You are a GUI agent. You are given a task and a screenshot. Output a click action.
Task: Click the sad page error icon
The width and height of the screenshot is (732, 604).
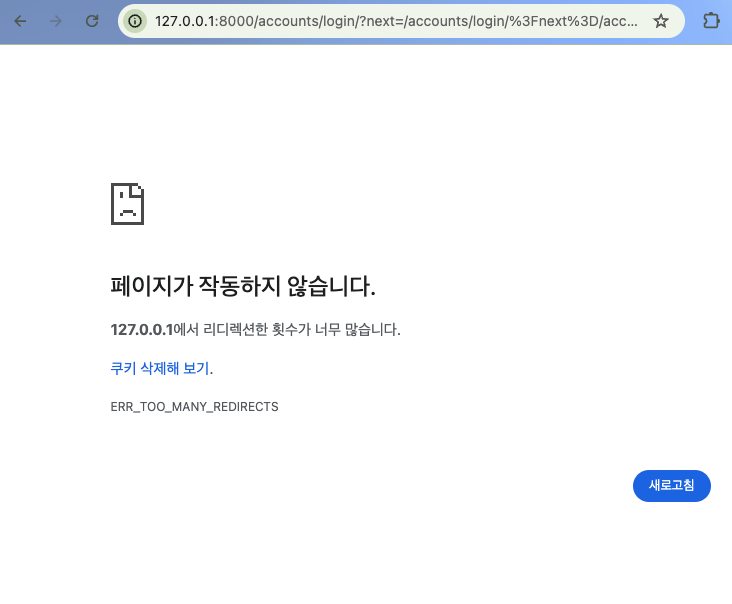(x=127, y=204)
